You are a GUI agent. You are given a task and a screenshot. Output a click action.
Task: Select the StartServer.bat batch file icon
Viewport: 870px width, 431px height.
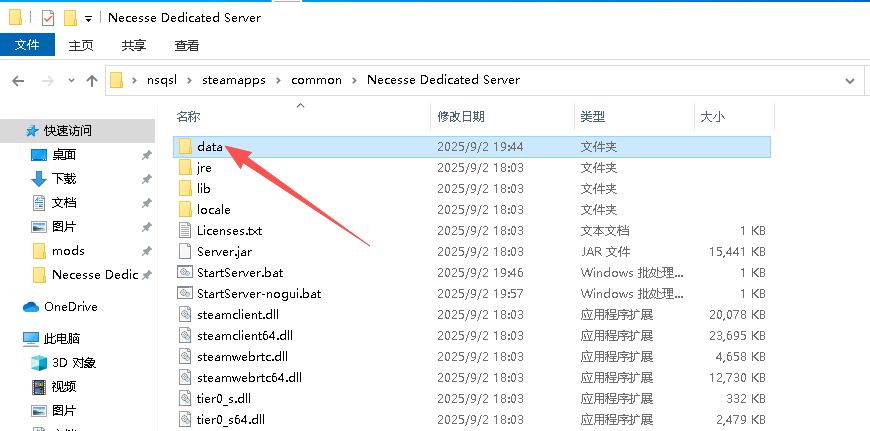point(185,272)
